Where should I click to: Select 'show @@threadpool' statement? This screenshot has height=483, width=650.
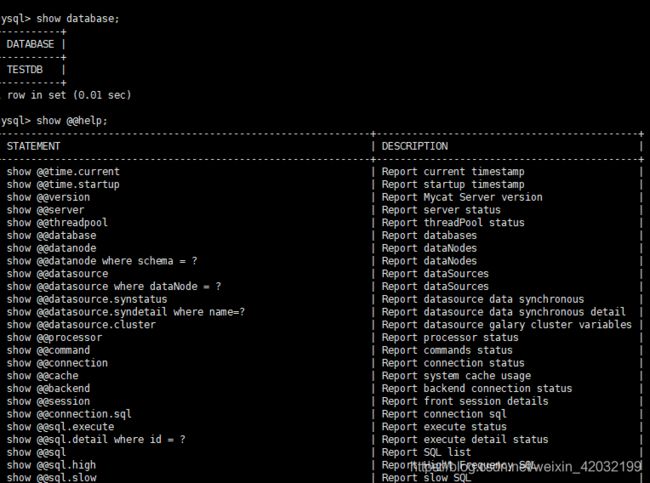pyautogui.click(x=57, y=223)
